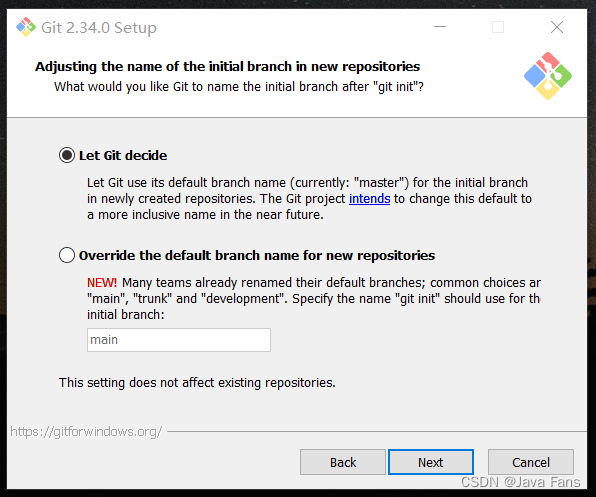Select the Let Git decide radio button
The height and width of the screenshot is (497, 596).
[67, 155]
